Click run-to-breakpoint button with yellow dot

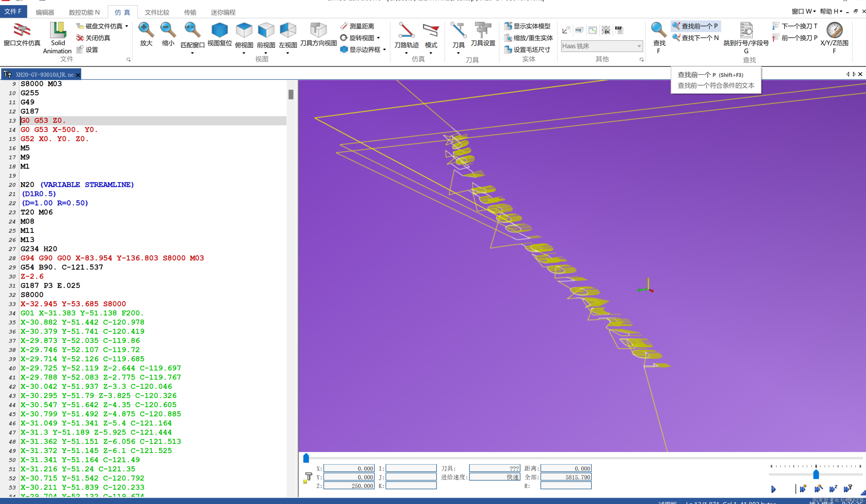pyautogui.click(x=803, y=488)
